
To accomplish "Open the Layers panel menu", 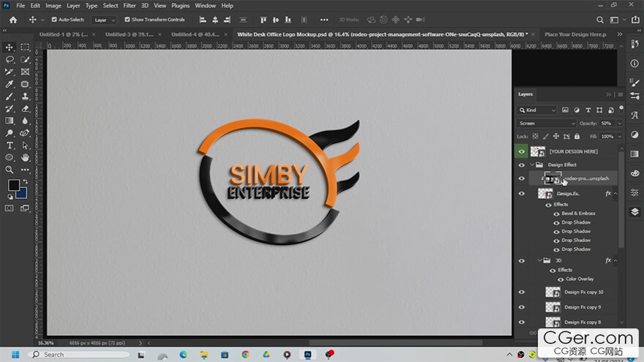I will tap(620, 95).
